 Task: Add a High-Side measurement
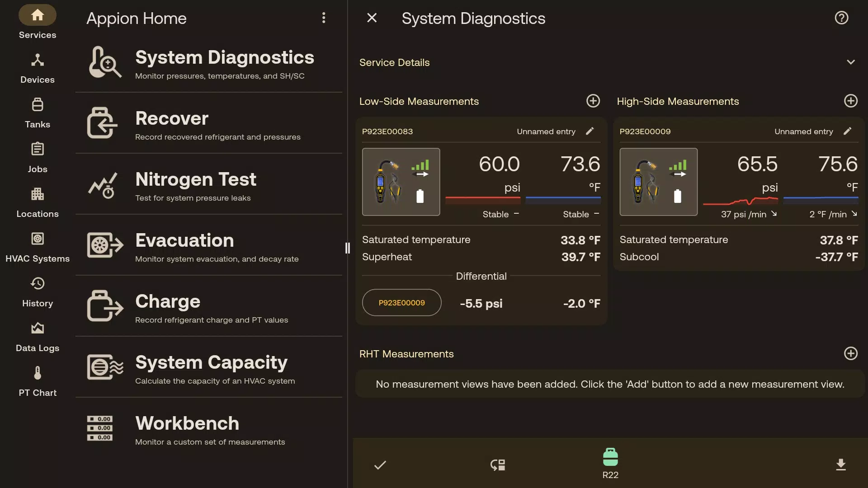[x=851, y=101]
